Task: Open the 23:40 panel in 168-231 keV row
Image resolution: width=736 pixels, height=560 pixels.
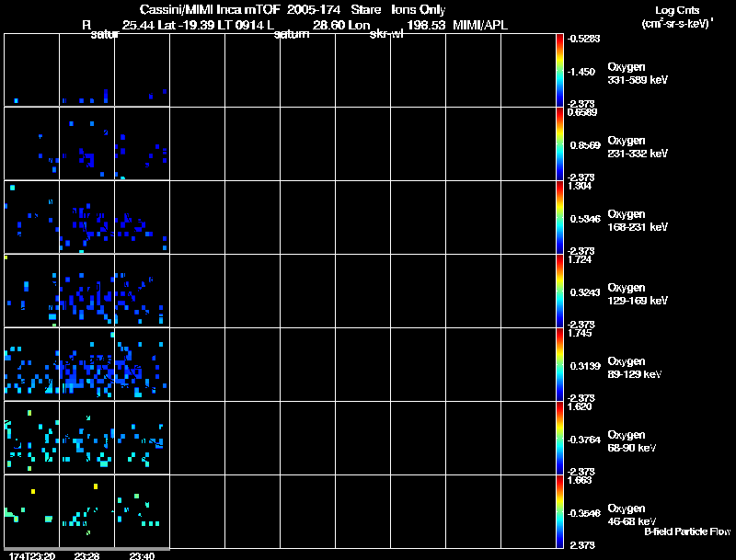Action: pyautogui.click(x=142, y=218)
